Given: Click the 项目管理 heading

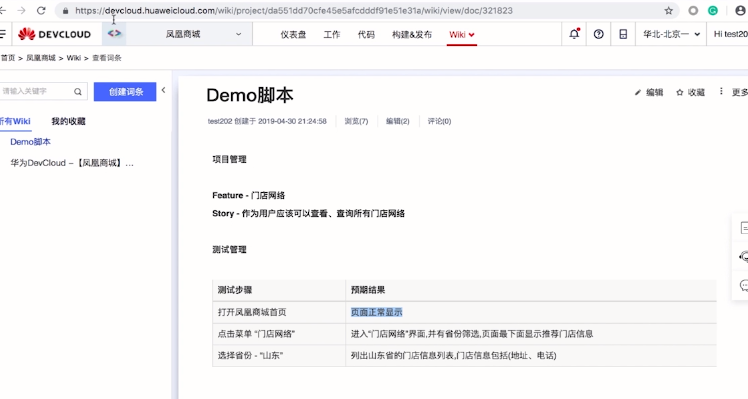Looking at the screenshot, I should click(229, 159).
